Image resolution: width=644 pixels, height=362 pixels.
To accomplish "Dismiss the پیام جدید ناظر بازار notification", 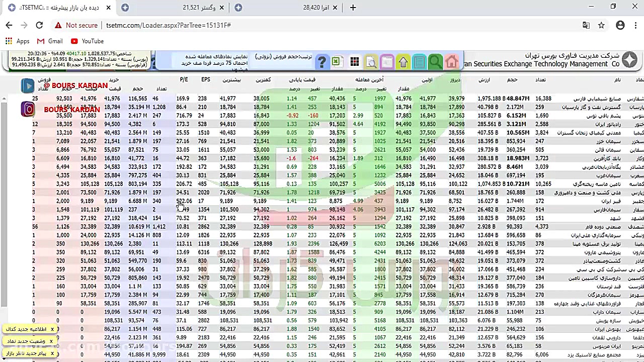I will (x=52, y=353).
